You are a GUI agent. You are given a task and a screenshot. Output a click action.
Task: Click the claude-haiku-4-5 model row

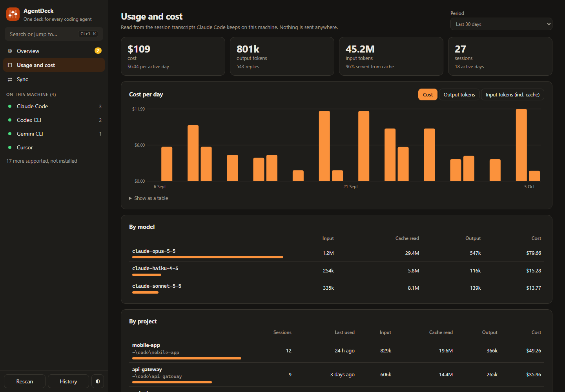pos(337,270)
